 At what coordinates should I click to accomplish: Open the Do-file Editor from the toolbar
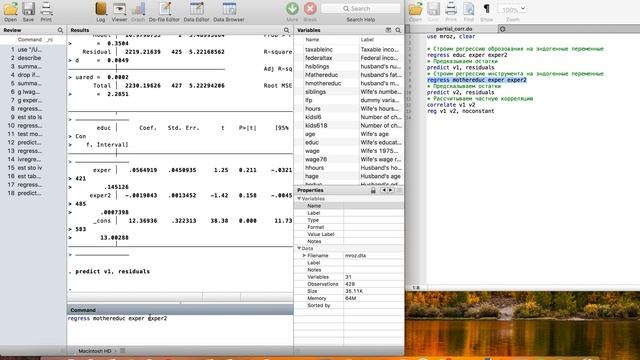tap(164, 9)
